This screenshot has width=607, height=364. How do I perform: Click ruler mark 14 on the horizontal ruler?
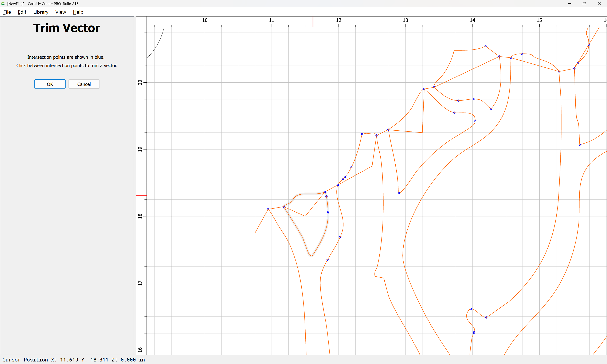click(472, 20)
